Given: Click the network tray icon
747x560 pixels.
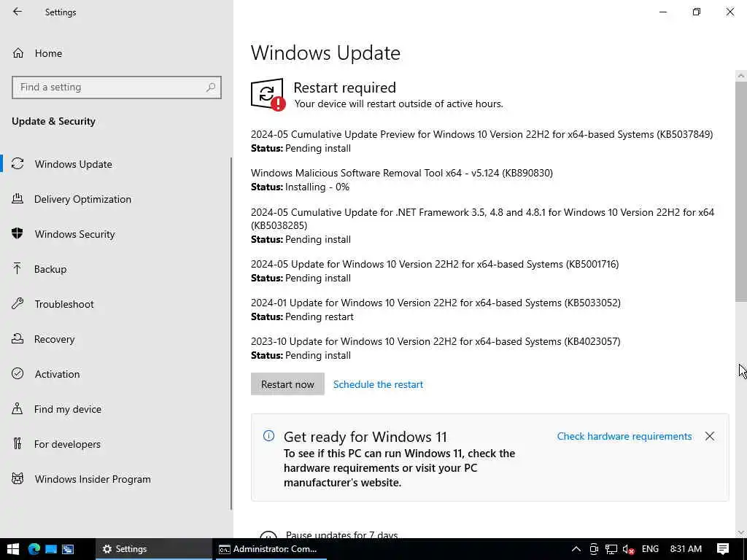Looking at the screenshot, I should tap(611, 549).
